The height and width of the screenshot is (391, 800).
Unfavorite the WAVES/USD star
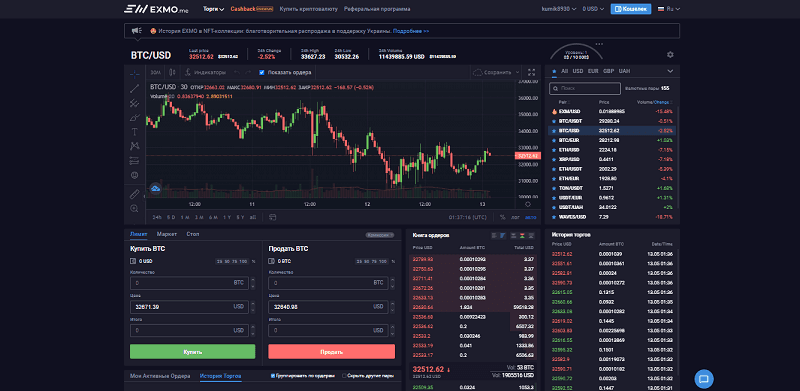[x=554, y=217]
